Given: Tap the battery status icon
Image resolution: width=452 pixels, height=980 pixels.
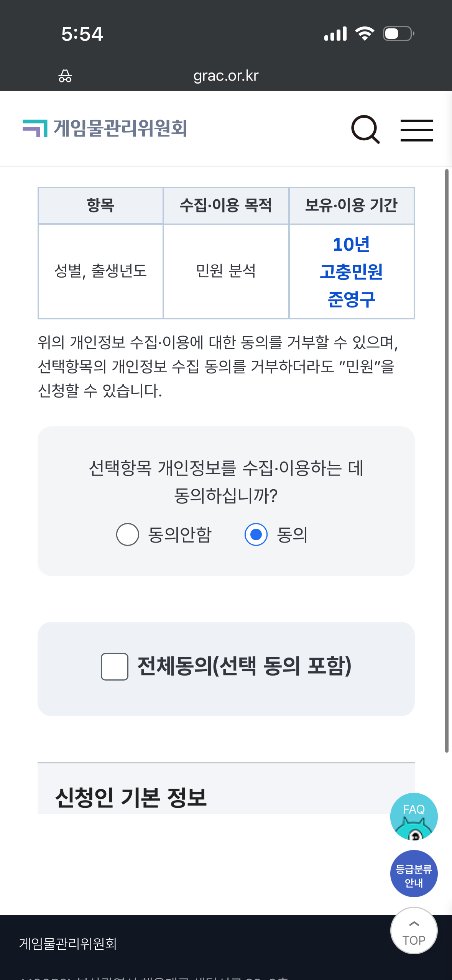Looking at the screenshot, I should click(398, 34).
